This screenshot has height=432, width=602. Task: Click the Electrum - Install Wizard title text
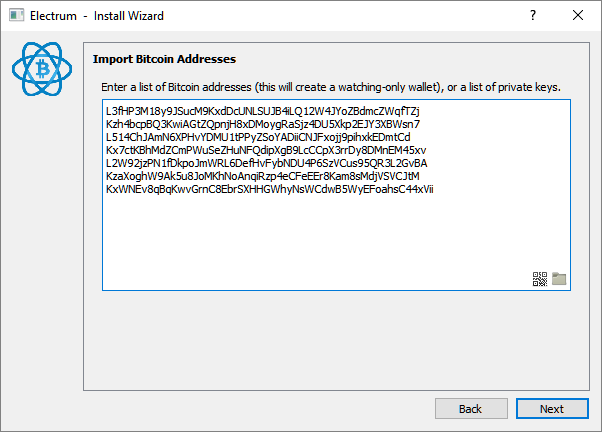point(97,16)
